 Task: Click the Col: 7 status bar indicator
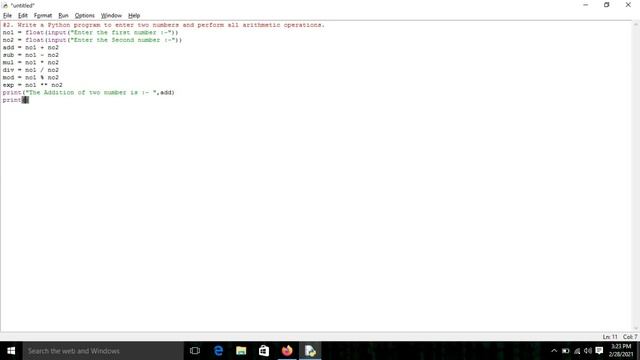pyautogui.click(x=630, y=337)
